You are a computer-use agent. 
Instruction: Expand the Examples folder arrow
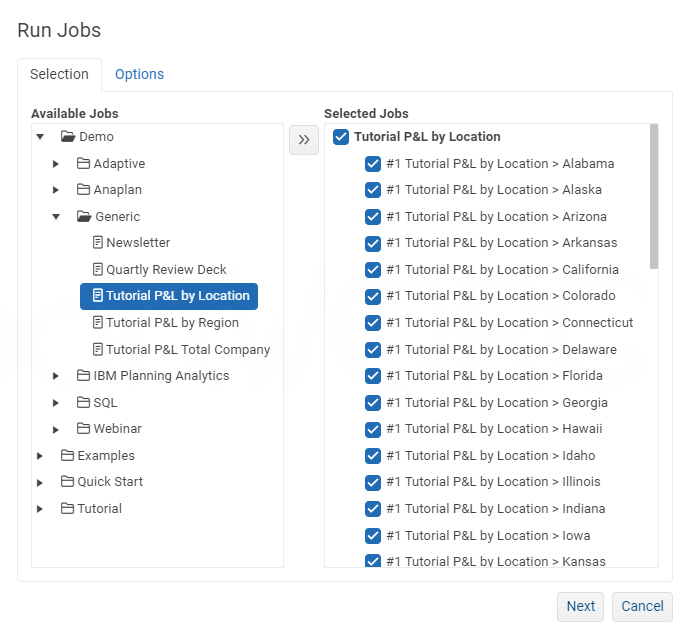click(40, 456)
